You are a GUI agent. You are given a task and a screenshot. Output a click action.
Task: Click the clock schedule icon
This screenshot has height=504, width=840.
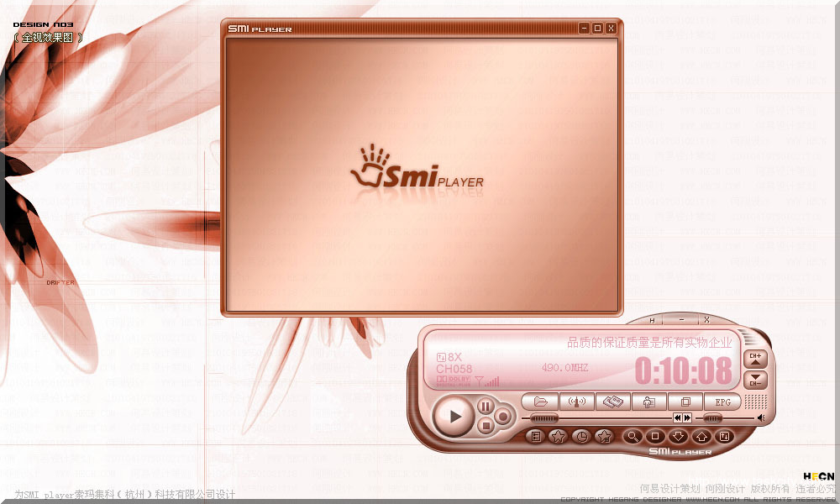580,437
